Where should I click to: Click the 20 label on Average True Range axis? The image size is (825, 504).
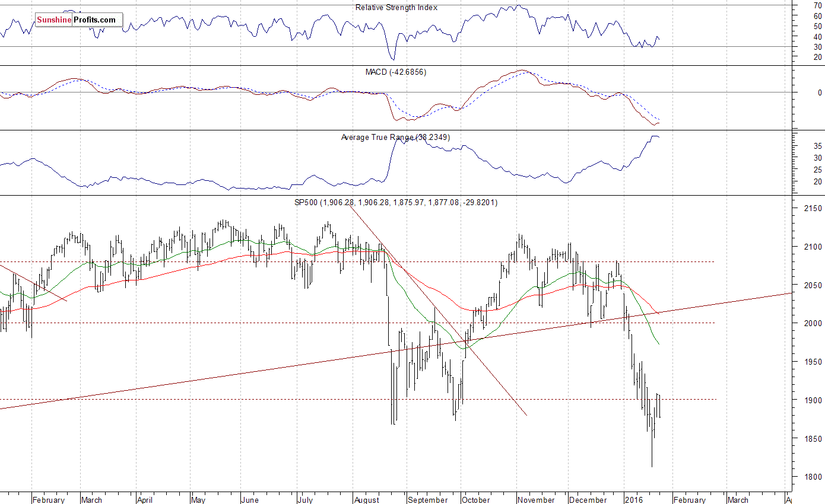pyautogui.click(x=817, y=181)
